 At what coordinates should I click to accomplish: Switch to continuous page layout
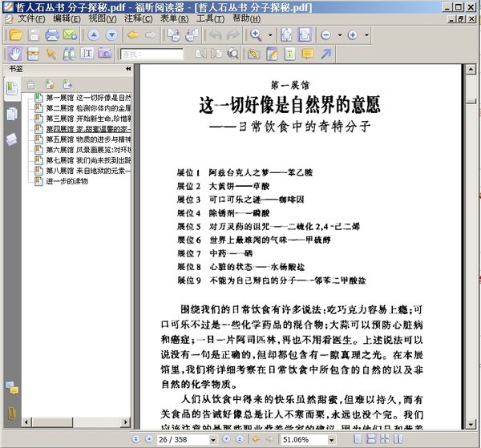coord(371,439)
